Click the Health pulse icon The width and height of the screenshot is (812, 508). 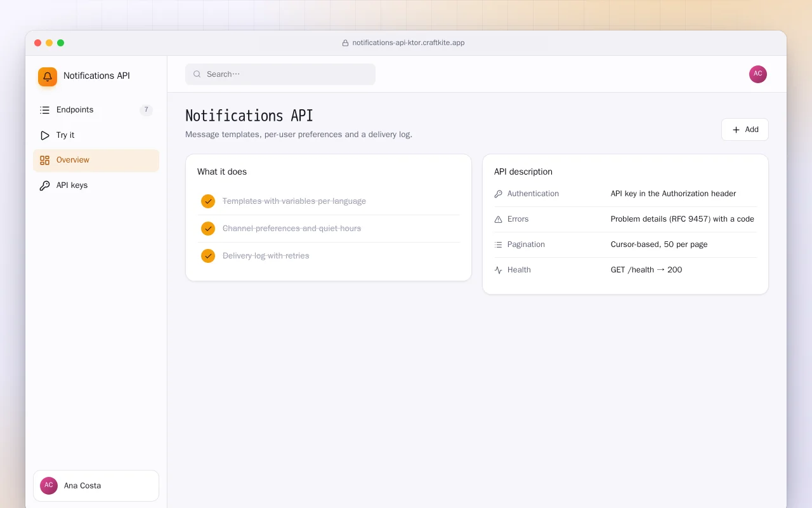[x=498, y=270]
